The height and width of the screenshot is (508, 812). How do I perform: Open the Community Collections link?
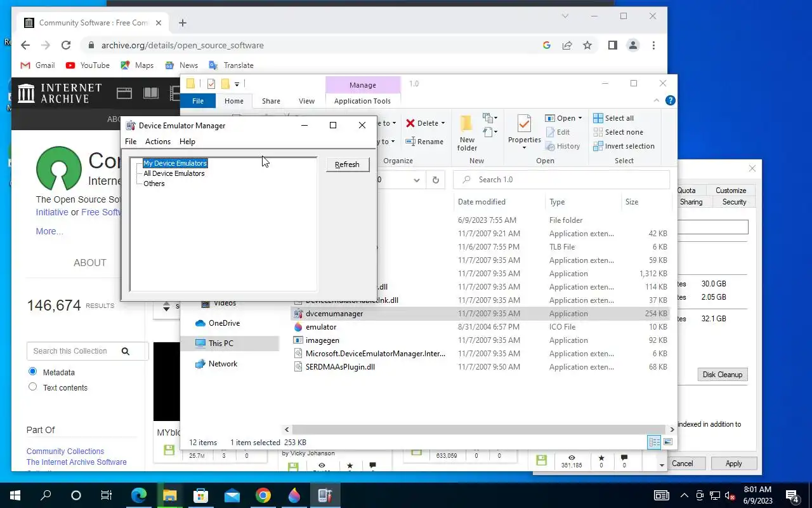tap(65, 451)
